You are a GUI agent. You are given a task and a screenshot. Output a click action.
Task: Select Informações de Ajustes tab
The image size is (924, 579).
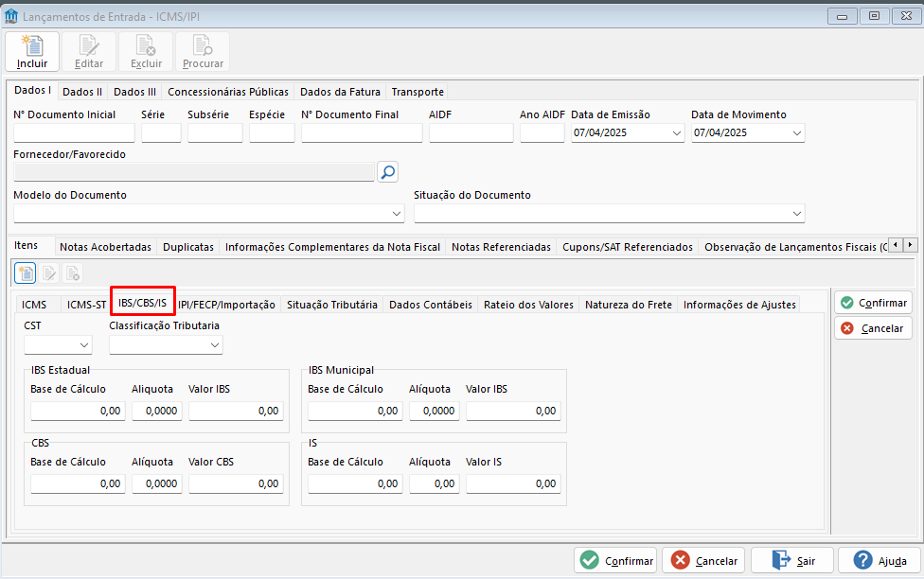coord(739,305)
